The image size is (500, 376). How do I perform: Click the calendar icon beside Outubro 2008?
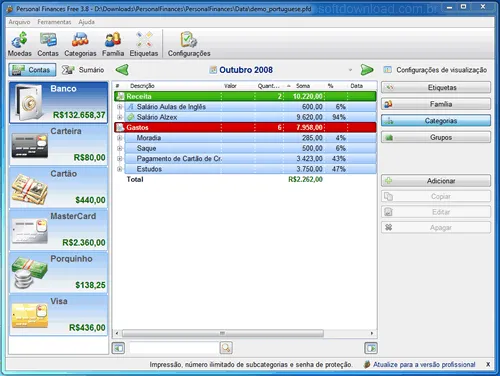pyautogui.click(x=213, y=70)
